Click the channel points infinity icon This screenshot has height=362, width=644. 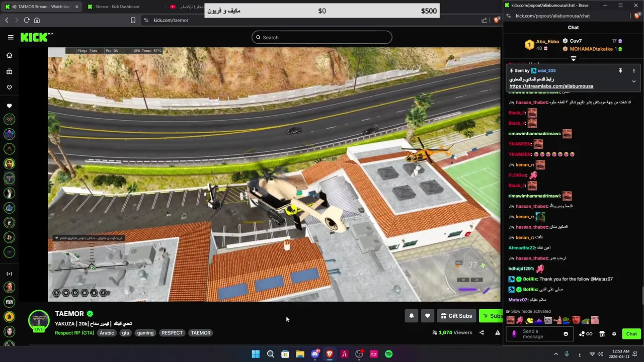[589, 334]
